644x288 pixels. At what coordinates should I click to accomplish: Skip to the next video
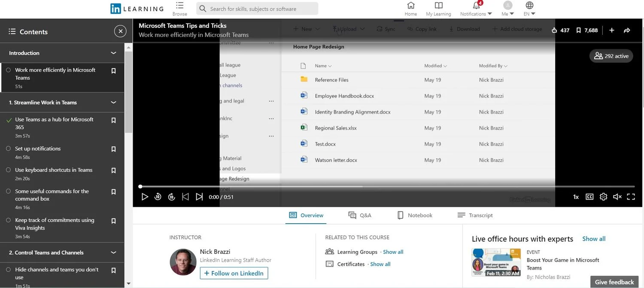coord(199,197)
